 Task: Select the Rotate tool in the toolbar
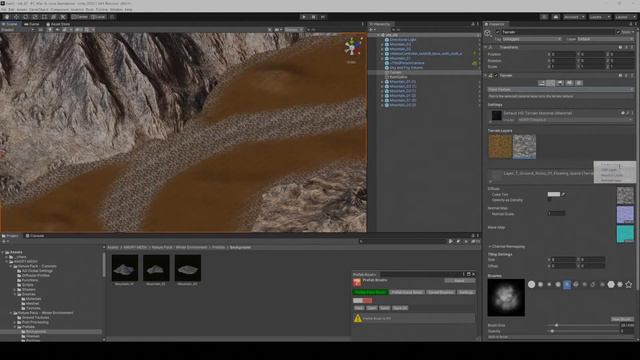pos(26,17)
